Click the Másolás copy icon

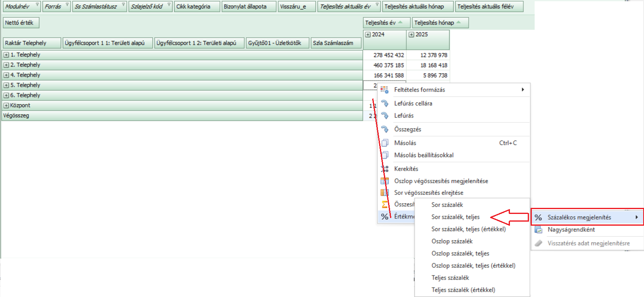pyautogui.click(x=384, y=143)
